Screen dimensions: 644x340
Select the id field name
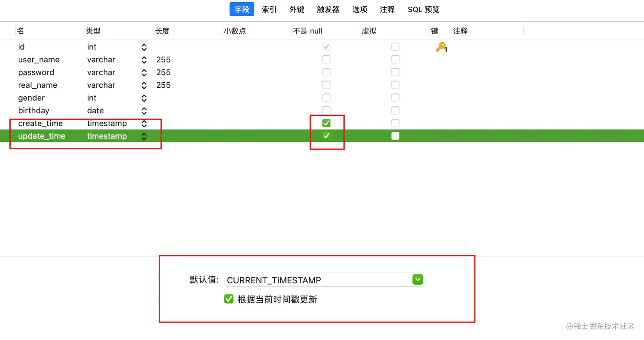coord(21,47)
